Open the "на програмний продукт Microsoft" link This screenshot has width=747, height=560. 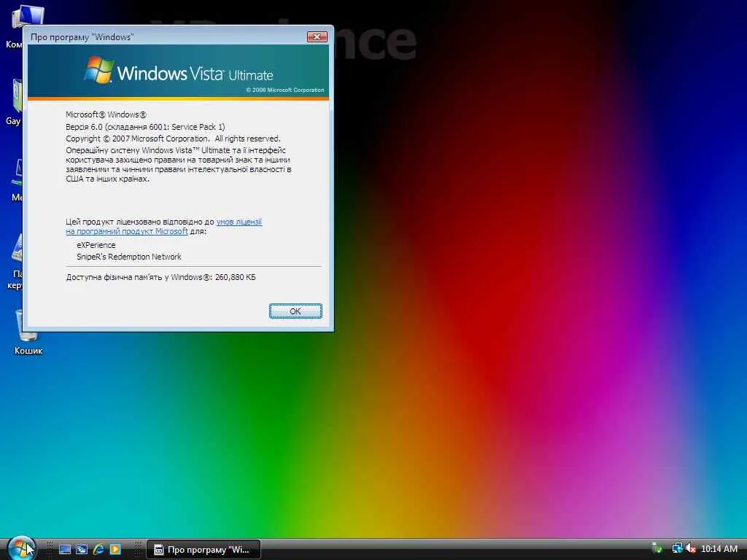pos(127,231)
